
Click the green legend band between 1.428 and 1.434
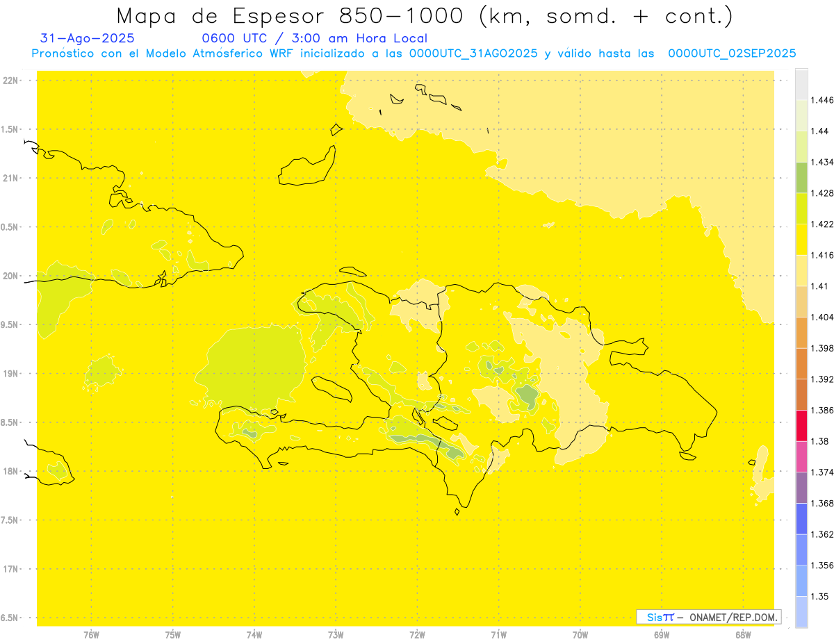[x=801, y=178]
